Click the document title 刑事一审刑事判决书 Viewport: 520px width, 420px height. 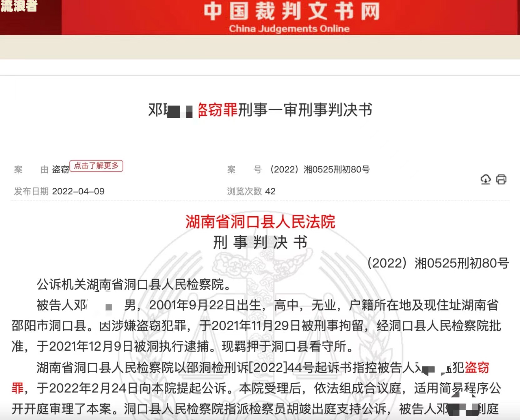(305, 110)
